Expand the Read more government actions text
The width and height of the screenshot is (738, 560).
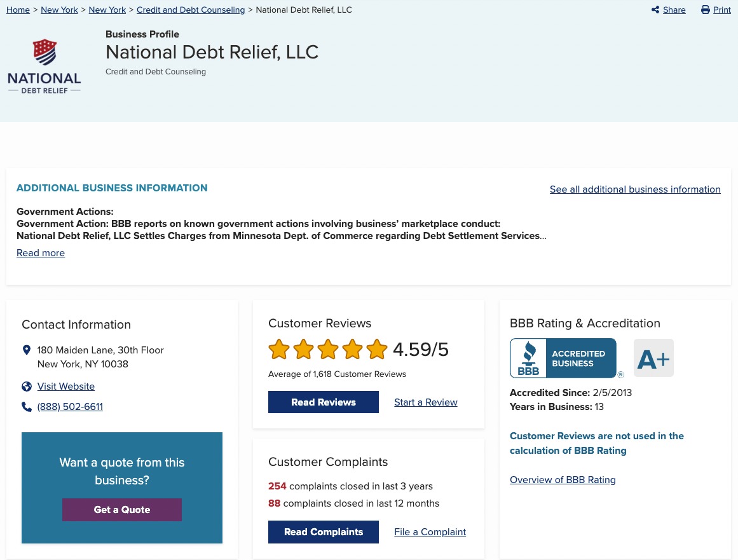pyautogui.click(x=40, y=252)
